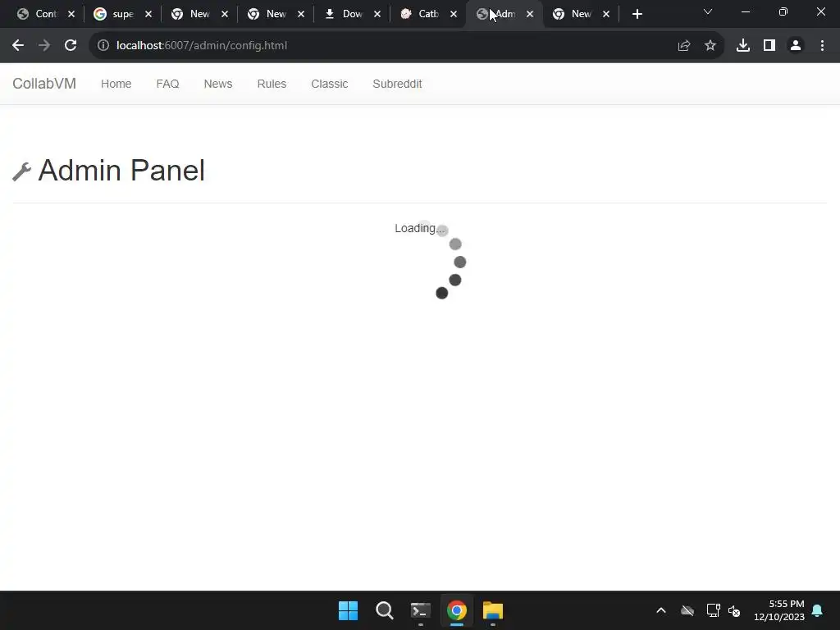
Task: Click the 'Loading...' text
Action: click(x=420, y=228)
